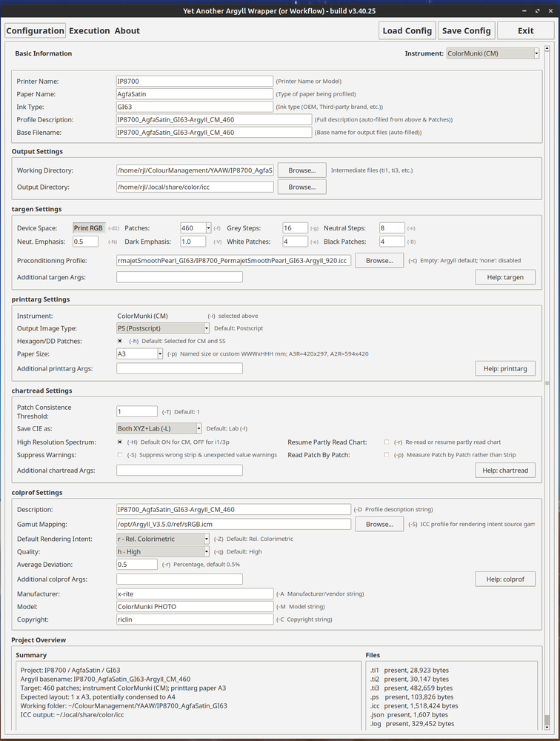Edit the Copyright field
The width and height of the screenshot is (560, 741).
(195, 619)
